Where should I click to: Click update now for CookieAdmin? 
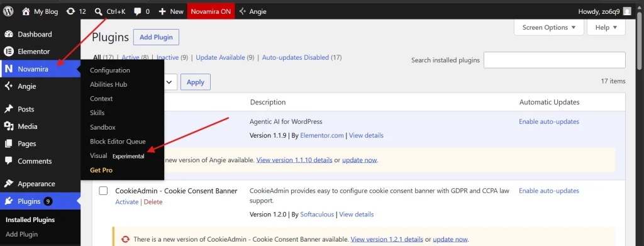(450, 239)
